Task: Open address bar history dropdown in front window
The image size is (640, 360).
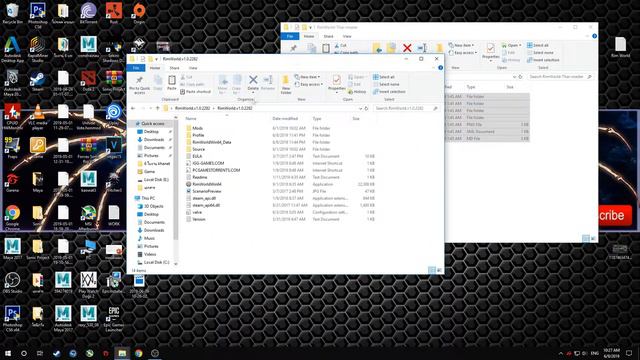Action: click(360, 109)
